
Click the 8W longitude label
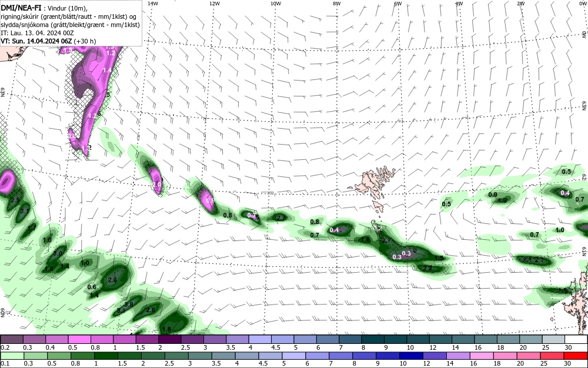pos(337,4)
